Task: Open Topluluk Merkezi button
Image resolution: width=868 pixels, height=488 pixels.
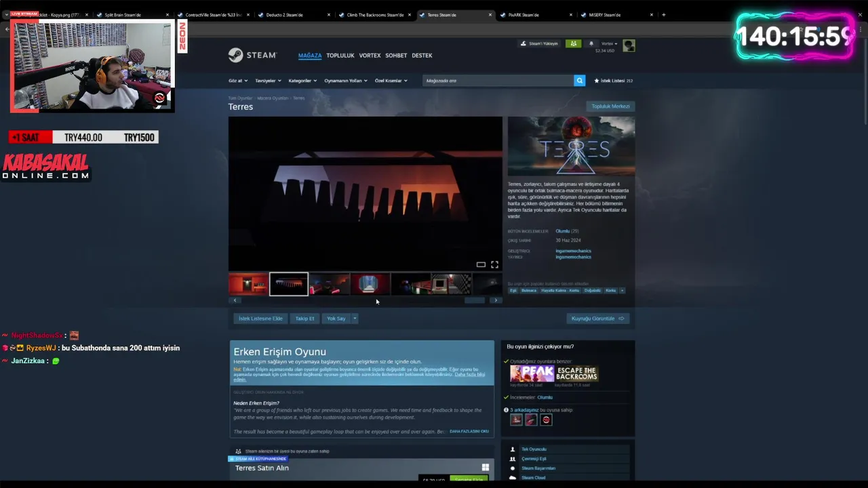Action: pyautogui.click(x=610, y=106)
